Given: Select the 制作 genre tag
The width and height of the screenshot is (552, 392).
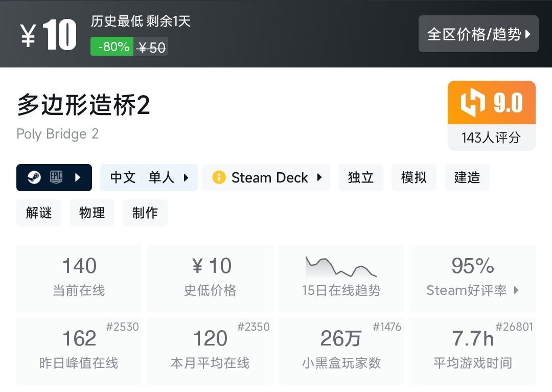Looking at the screenshot, I should point(145,213).
